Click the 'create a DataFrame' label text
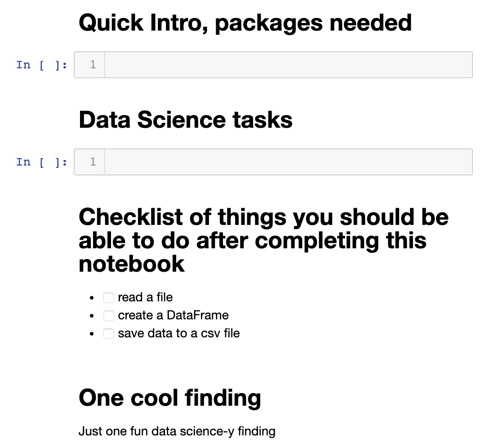Image resolution: width=481 pixels, height=448 pixels. [173, 316]
